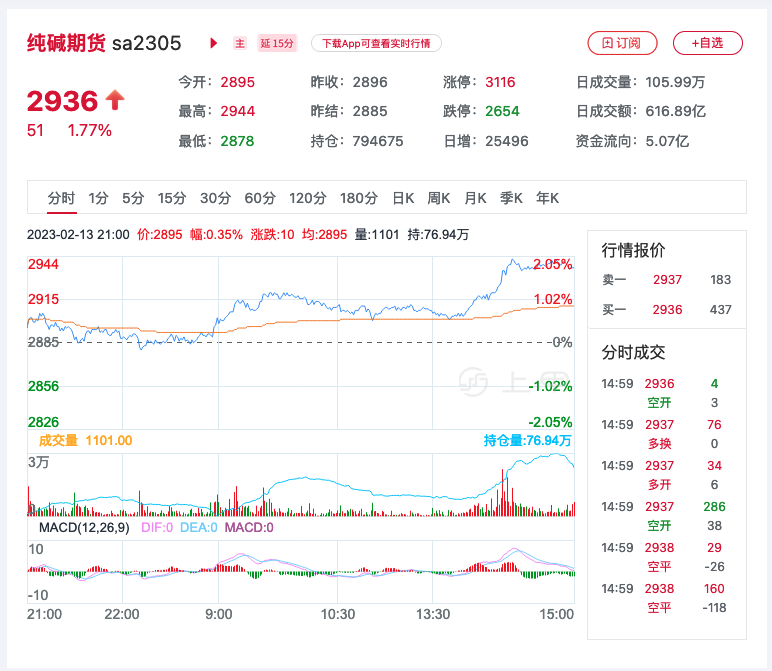The width and height of the screenshot is (772, 671).
Task: Click the 持仓 value 794675
Action: [x=378, y=141]
